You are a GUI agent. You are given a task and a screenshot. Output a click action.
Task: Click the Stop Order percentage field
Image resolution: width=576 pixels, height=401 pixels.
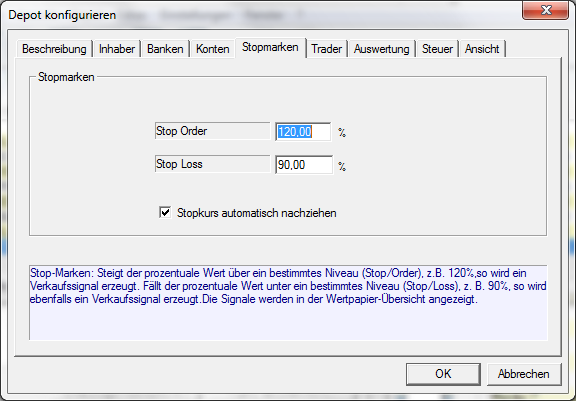point(303,131)
